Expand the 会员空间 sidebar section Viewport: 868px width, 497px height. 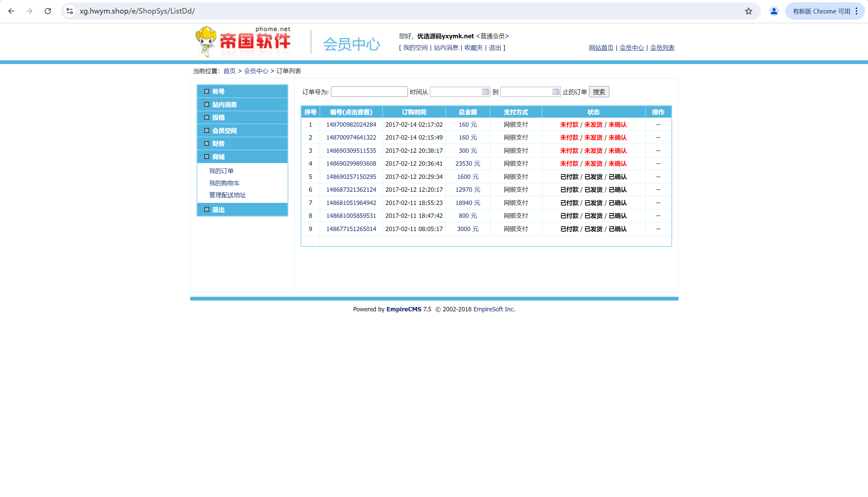click(x=242, y=130)
